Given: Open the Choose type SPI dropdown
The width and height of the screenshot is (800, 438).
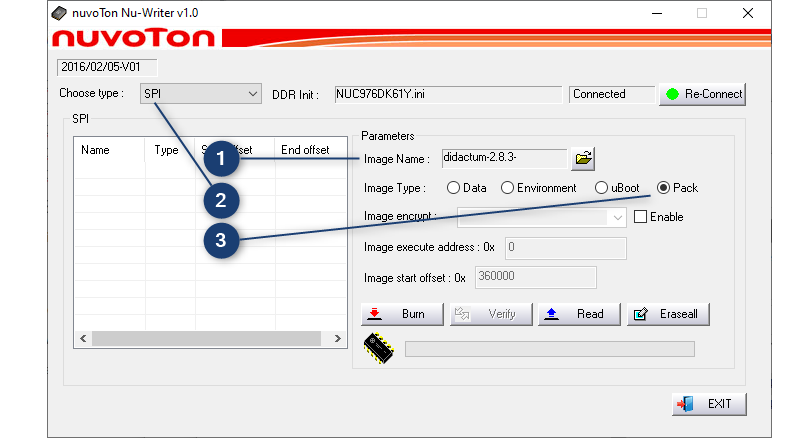Looking at the screenshot, I should (x=201, y=94).
